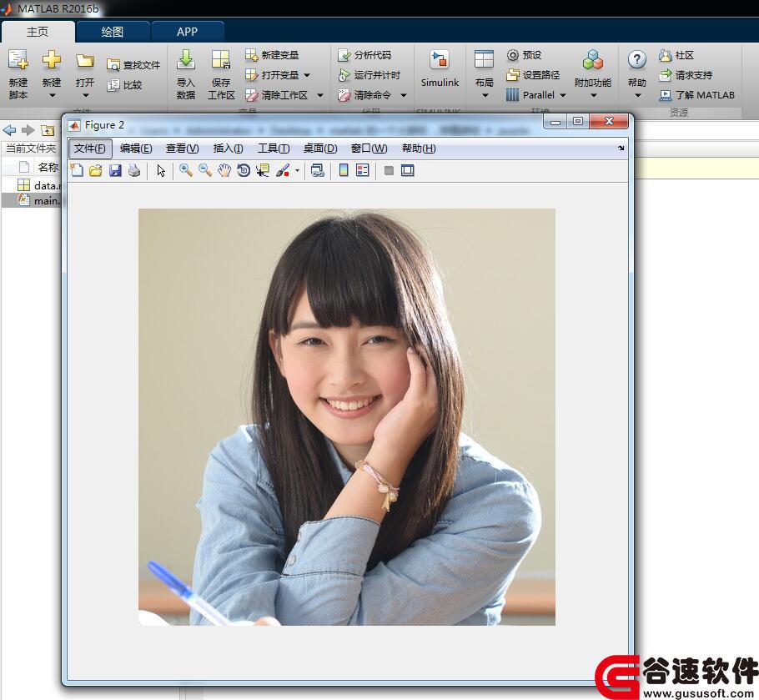
Task: Click the Hide Plot Tools icon
Action: pos(388,170)
